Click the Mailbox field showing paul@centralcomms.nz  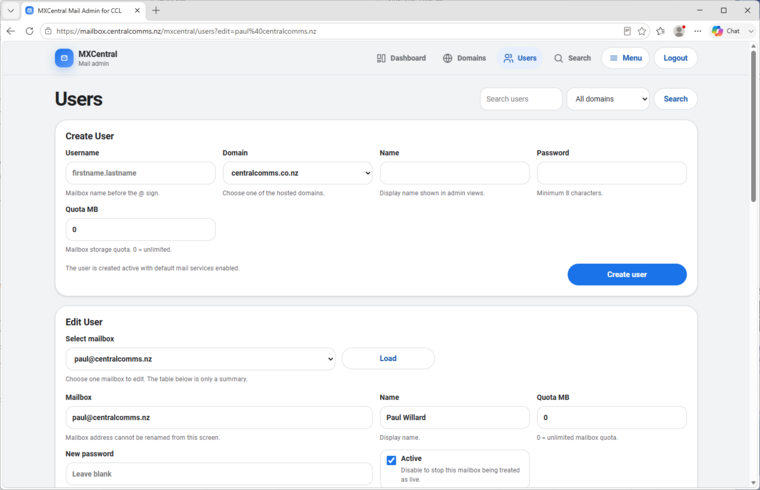(219, 417)
